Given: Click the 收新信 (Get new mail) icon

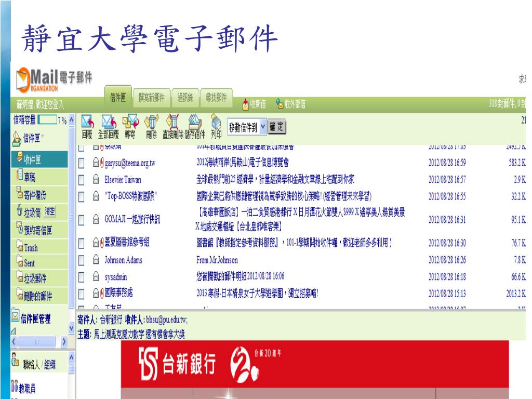Looking at the screenshot, I should (x=246, y=104).
